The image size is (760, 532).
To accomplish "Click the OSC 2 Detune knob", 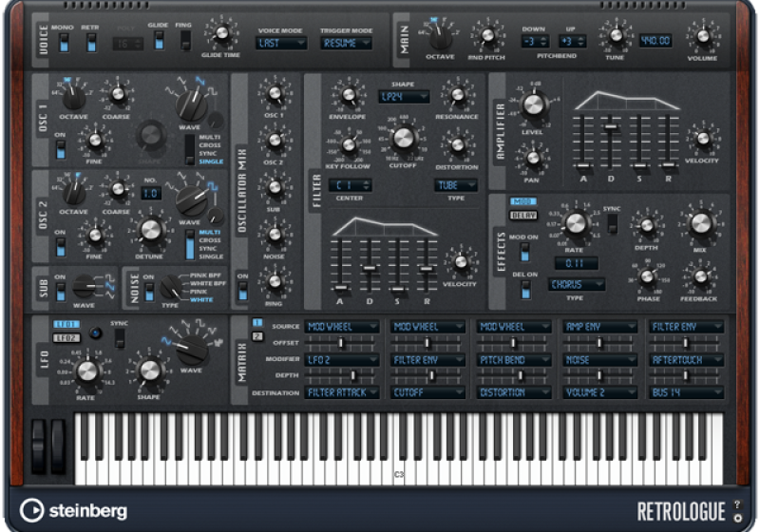I will (x=151, y=229).
